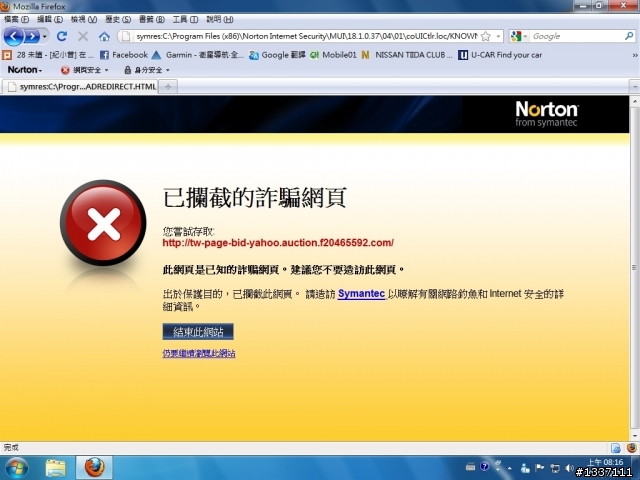Click the 結束此網站 button
The height and width of the screenshot is (480, 640).
click(x=198, y=331)
